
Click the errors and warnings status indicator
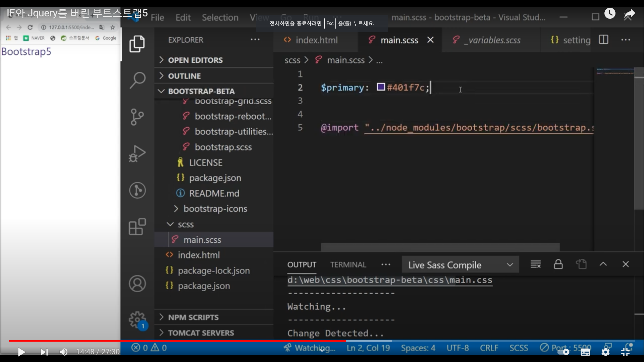149,348
